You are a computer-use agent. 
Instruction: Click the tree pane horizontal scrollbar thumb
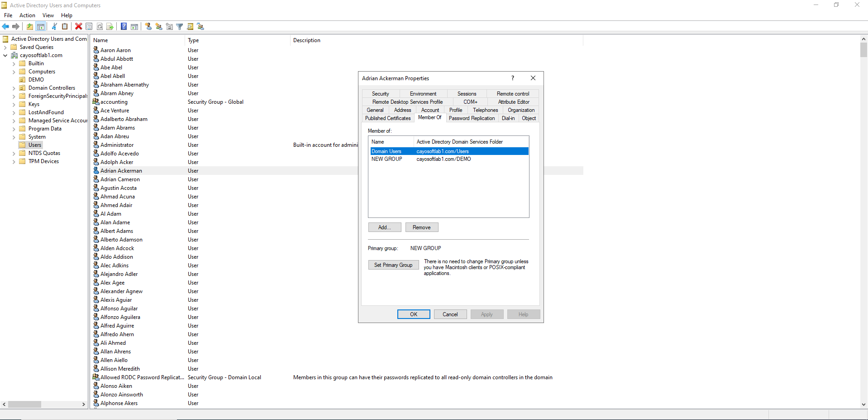click(x=24, y=404)
